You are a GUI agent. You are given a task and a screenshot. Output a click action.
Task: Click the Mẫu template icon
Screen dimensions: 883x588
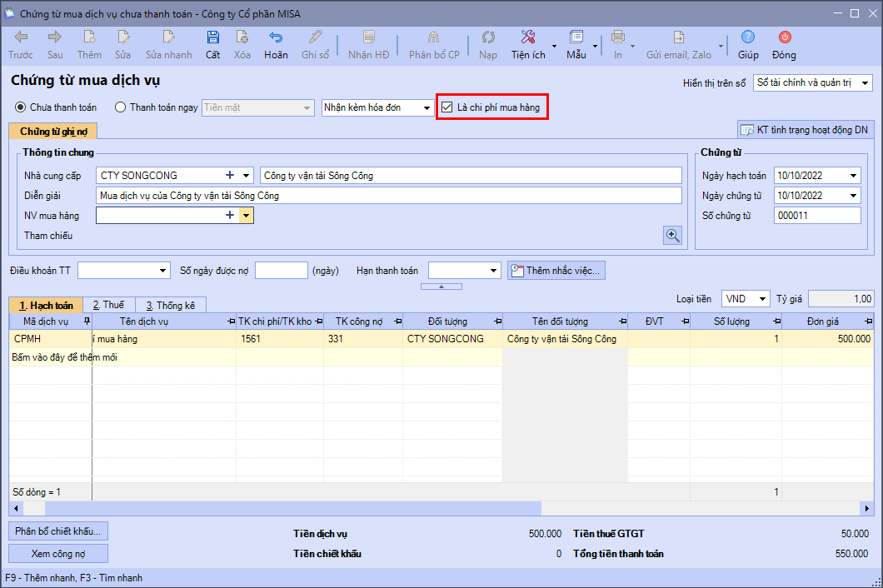pyautogui.click(x=576, y=37)
